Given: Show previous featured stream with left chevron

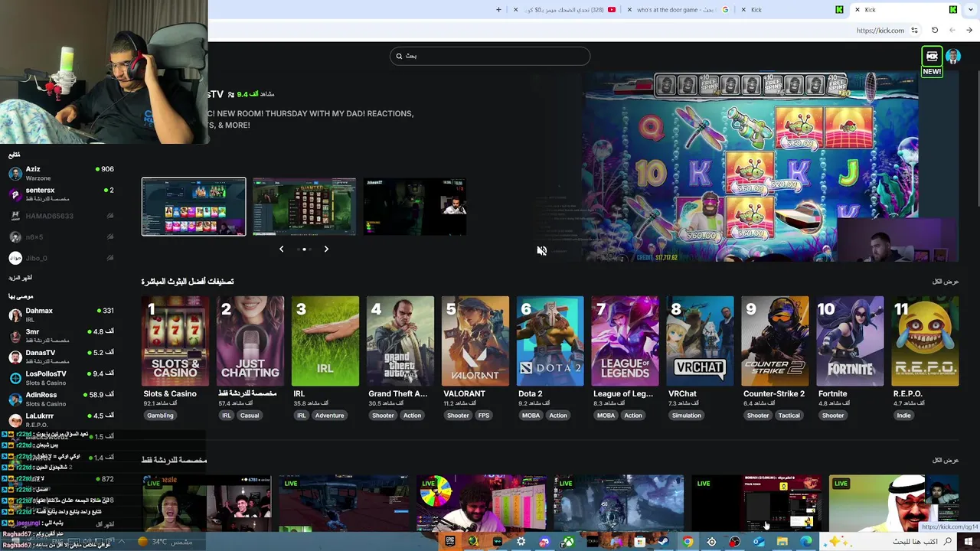Looking at the screenshot, I should point(281,249).
